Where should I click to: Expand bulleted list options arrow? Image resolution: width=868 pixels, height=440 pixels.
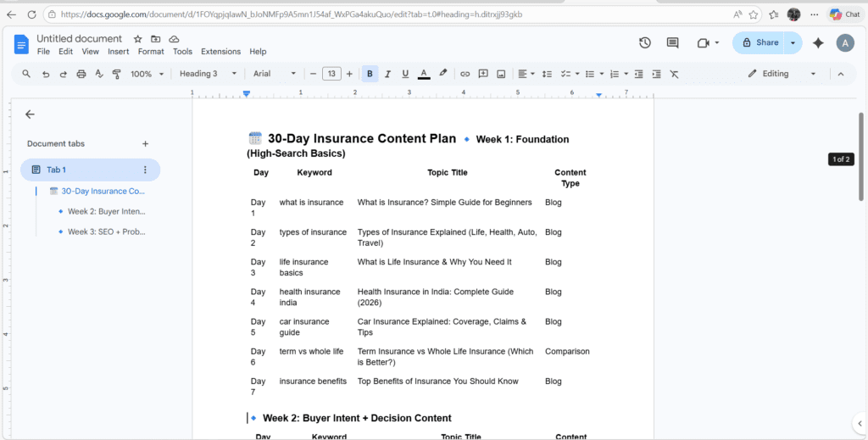point(602,74)
